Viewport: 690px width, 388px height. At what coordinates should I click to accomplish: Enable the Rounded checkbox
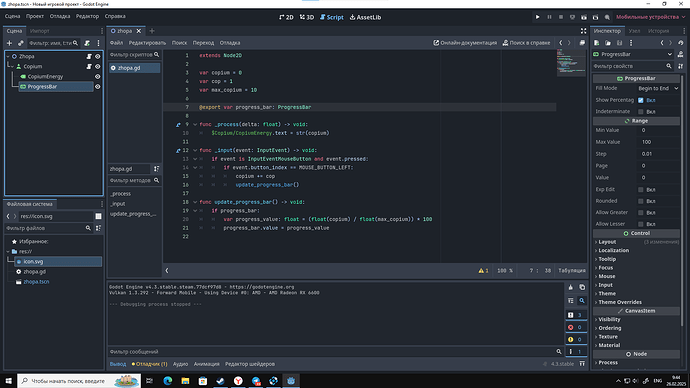point(641,201)
